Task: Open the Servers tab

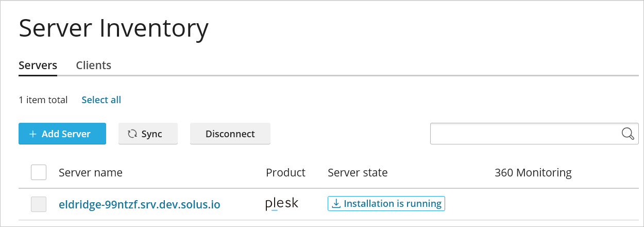Action: pyautogui.click(x=38, y=66)
